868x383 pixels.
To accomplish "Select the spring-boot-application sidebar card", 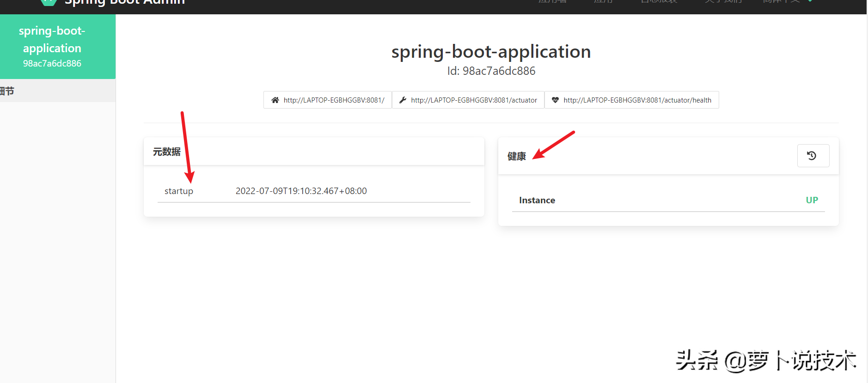I will 58,47.
